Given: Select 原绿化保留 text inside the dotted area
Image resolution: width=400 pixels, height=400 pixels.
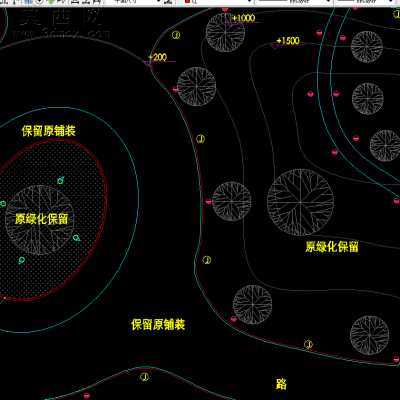Looking at the screenshot, I should (41, 219).
